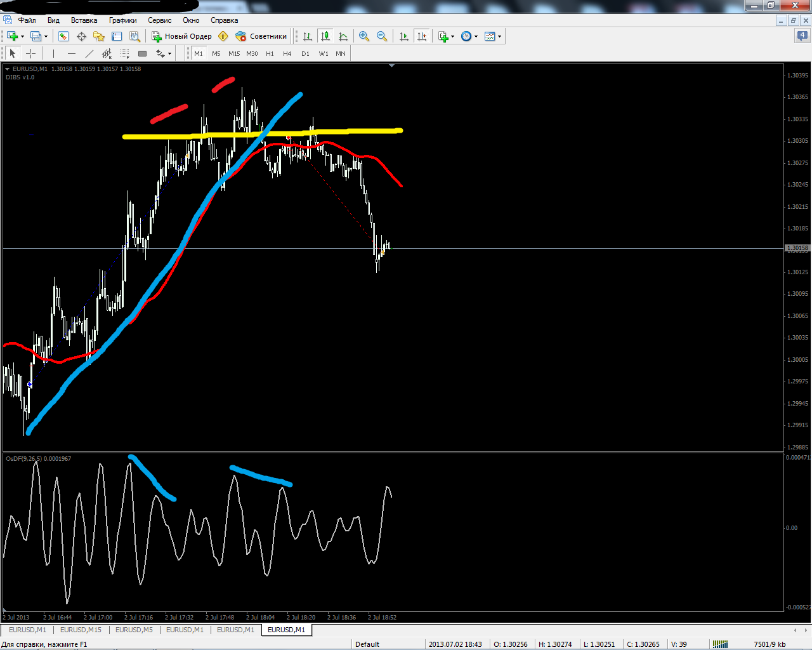812x650 pixels.
Task: Open the Profiles toolbar icon
Action: point(36,36)
